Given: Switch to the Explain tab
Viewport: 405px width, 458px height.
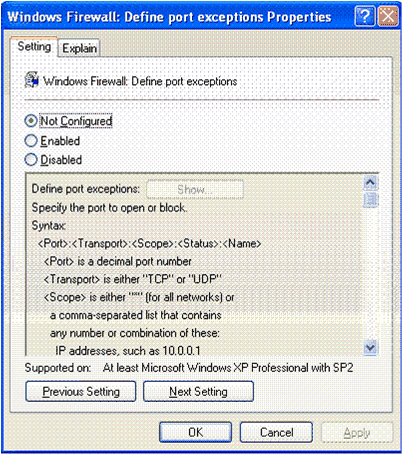Looking at the screenshot, I should tap(79, 48).
